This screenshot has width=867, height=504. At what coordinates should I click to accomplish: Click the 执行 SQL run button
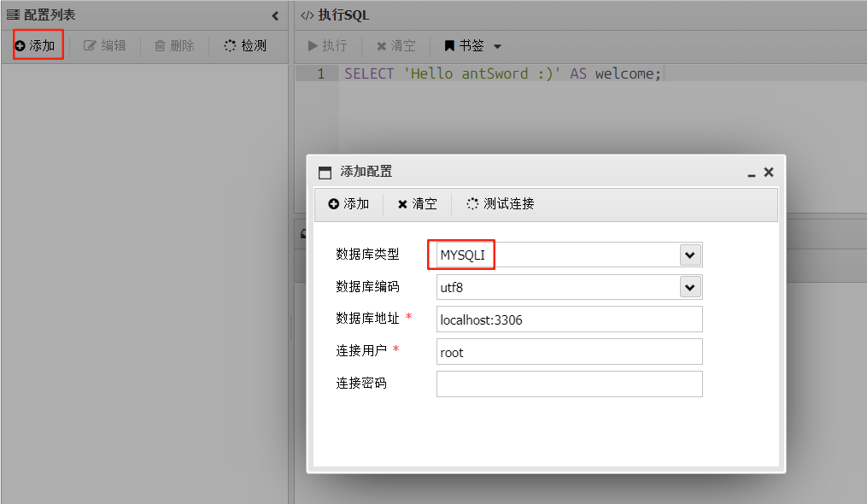tap(328, 45)
